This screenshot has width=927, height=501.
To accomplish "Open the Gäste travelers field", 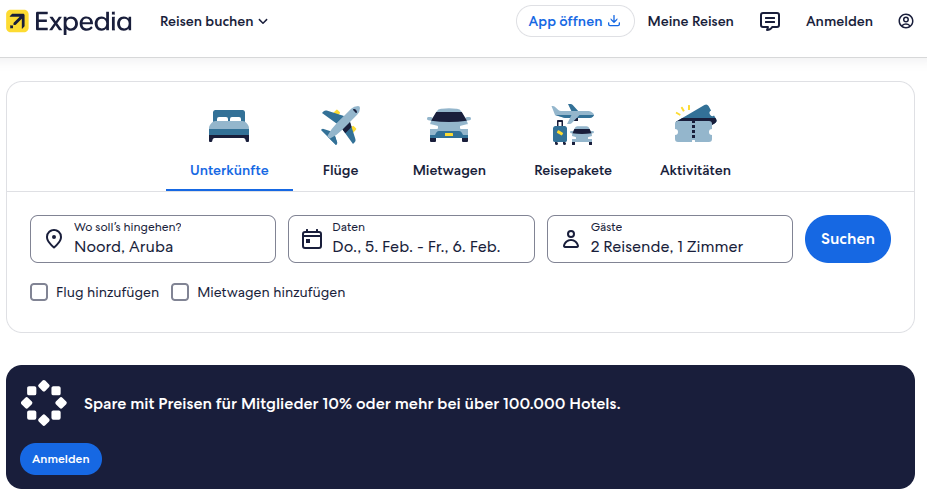I will coord(670,239).
